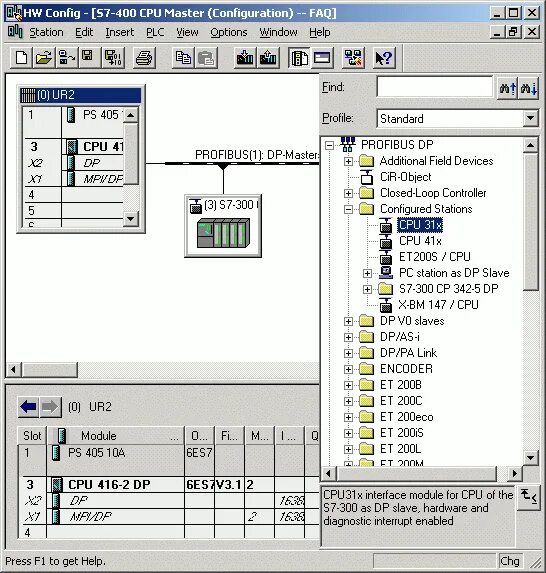Select CPU 416-2 DP row in the detail table

168,485
